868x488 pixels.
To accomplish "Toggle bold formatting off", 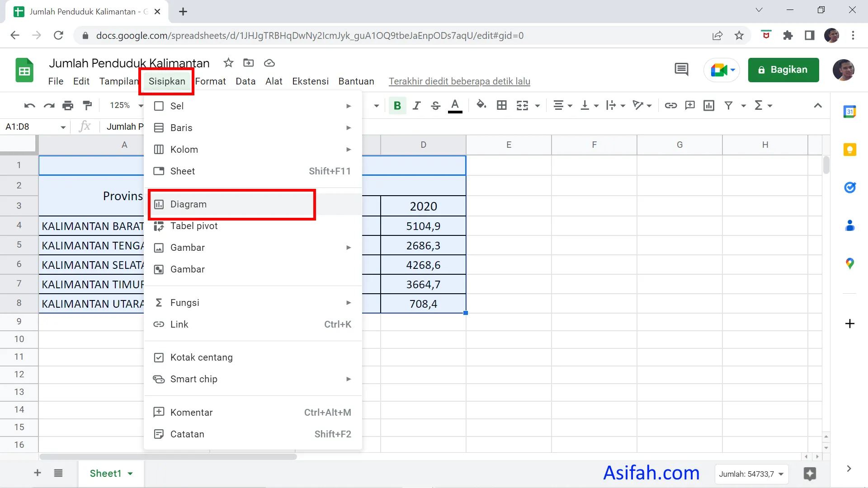I will point(397,105).
